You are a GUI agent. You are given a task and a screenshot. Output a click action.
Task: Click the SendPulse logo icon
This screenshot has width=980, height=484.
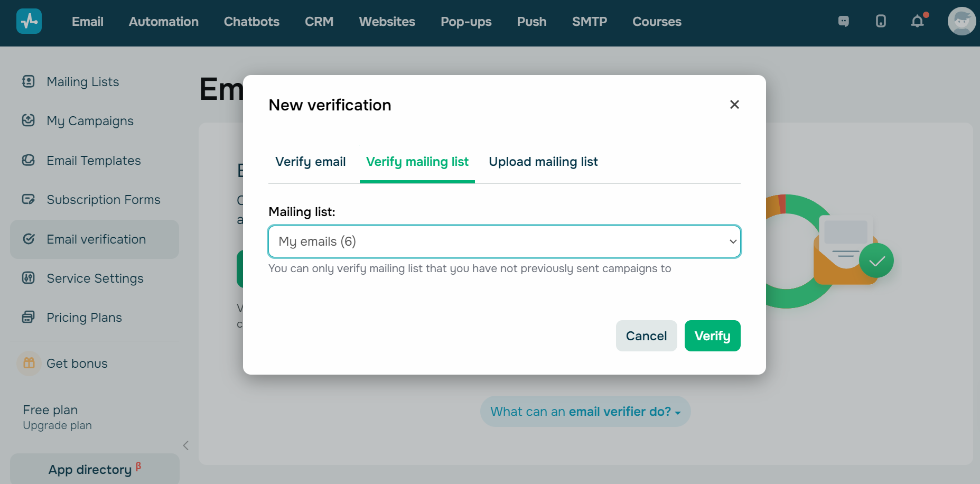tap(29, 22)
